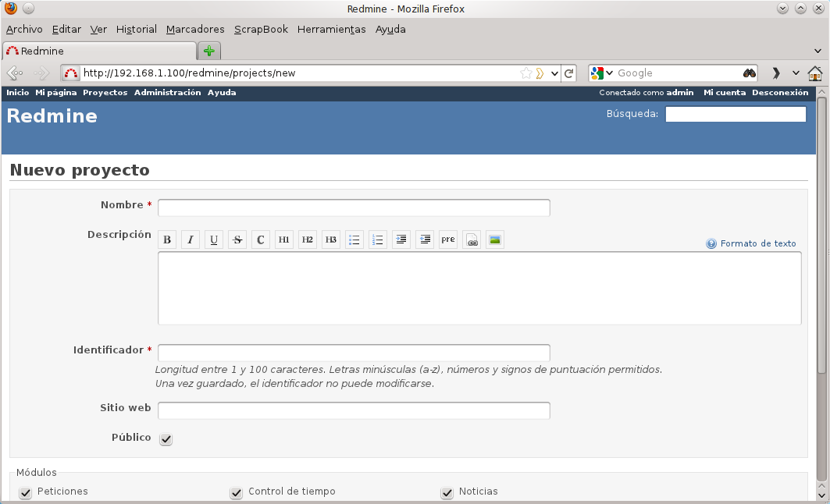
Task: Click the page vertical scrollbar thumb
Action: pyautogui.click(x=821, y=236)
